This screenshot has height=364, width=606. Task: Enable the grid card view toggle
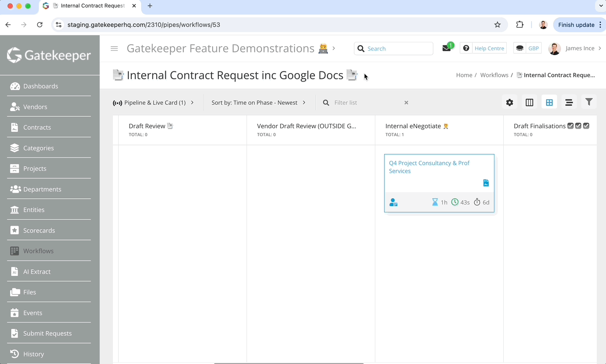(x=549, y=102)
